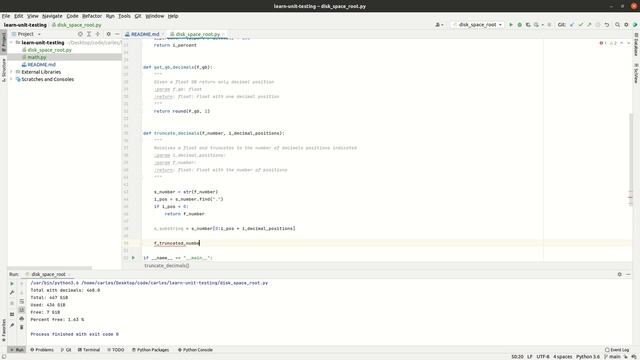Click the LF line separator status
The image size is (640, 360).
[x=530, y=357]
